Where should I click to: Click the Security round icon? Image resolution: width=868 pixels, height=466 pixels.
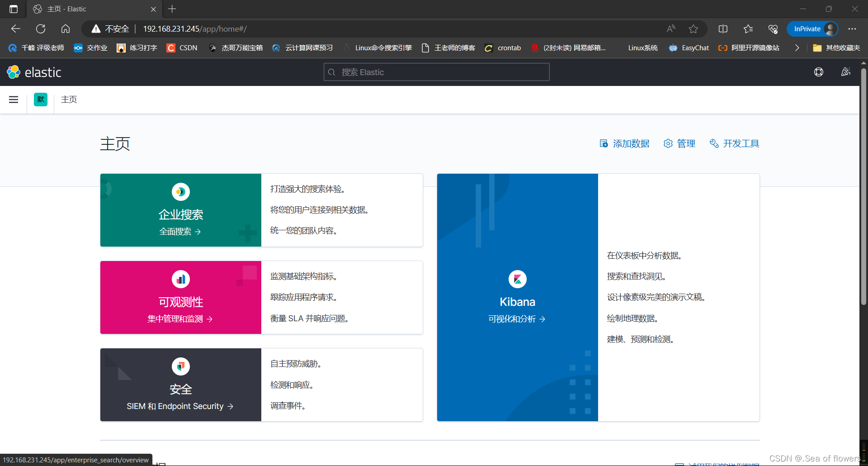181,366
